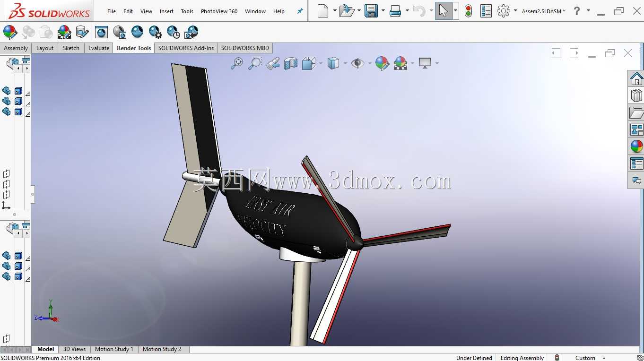The width and height of the screenshot is (644, 361).
Task: Pin the SOLIDWORKS menu bar
Action: pos(300,11)
